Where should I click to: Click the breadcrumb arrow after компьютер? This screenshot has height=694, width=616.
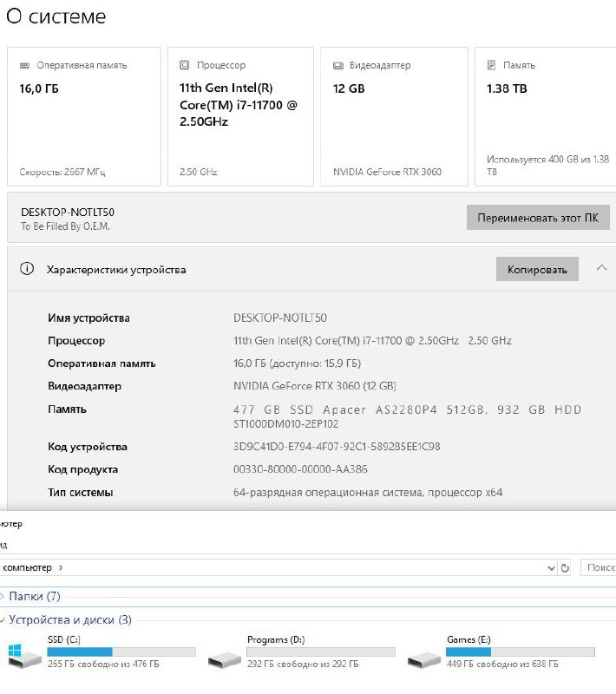(61, 567)
